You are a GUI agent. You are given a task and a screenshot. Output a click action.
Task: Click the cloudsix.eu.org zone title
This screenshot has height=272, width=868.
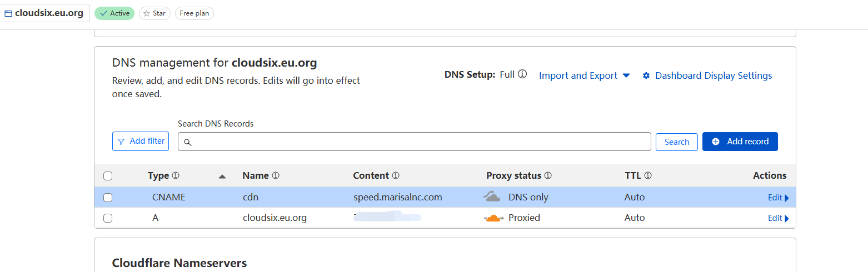49,13
